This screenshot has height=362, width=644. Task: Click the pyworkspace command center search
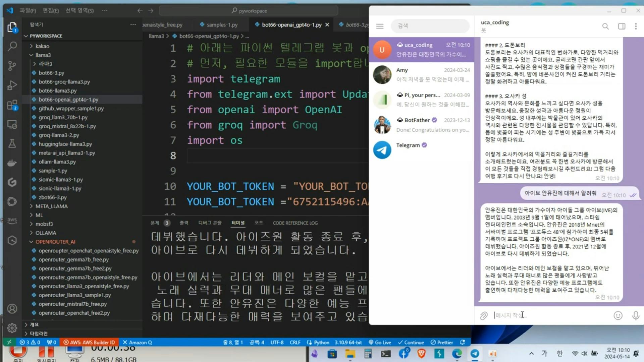tap(249, 11)
